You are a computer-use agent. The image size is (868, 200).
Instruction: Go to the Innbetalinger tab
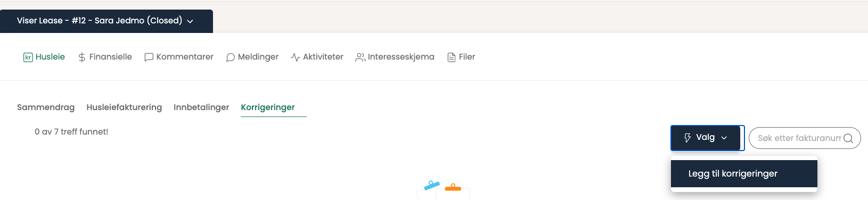coord(201,107)
